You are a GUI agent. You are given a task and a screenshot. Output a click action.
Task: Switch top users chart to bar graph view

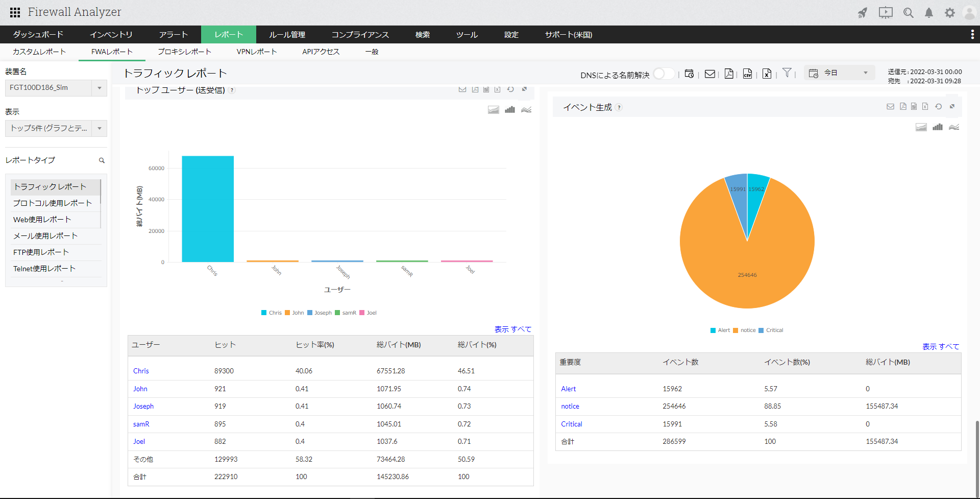coord(509,110)
